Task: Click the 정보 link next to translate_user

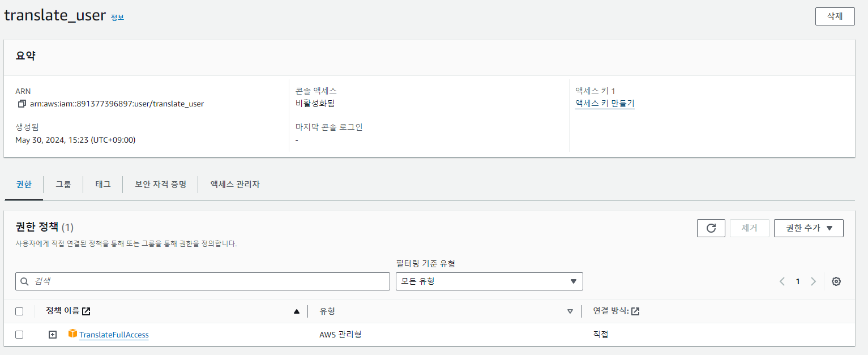Action: [x=117, y=18]
